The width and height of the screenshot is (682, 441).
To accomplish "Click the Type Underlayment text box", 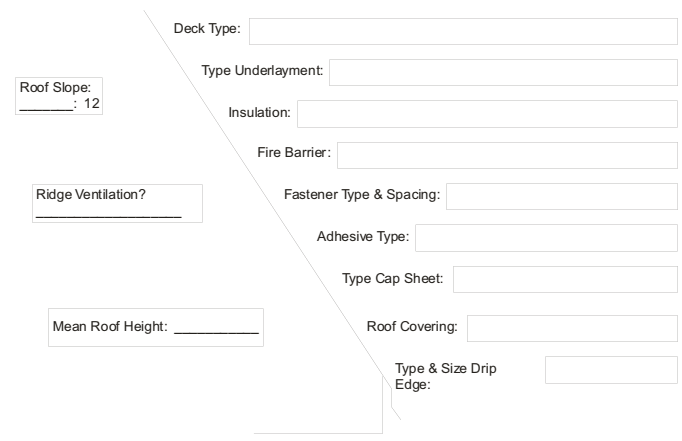I will coord(503,72).
